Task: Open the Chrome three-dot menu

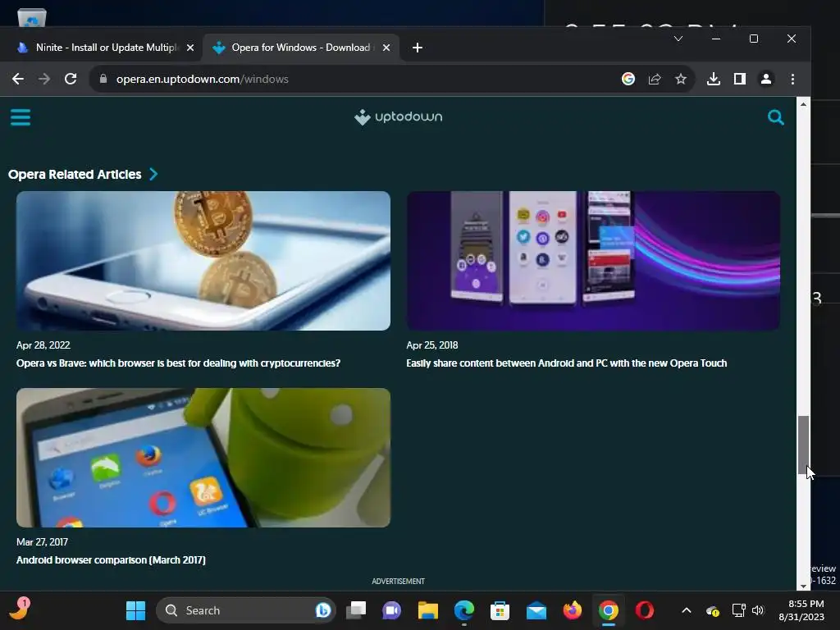Action: click(793, 80)
